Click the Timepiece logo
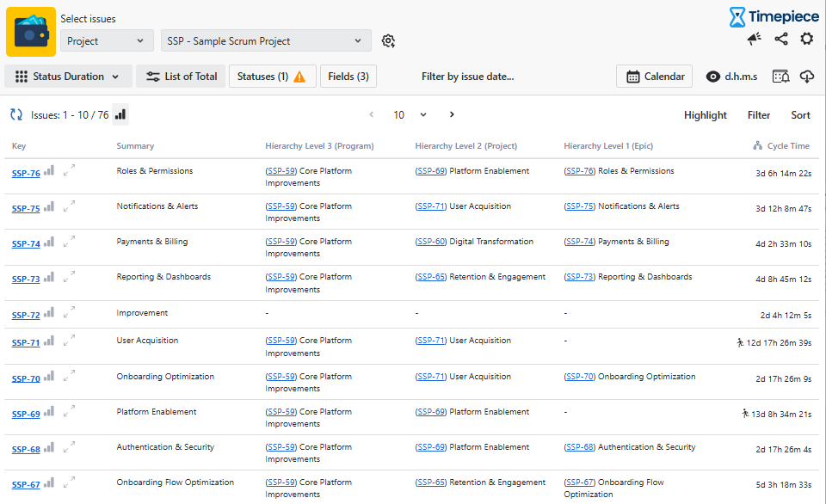The width and height of the screenshot is (826, 504). 774,16
